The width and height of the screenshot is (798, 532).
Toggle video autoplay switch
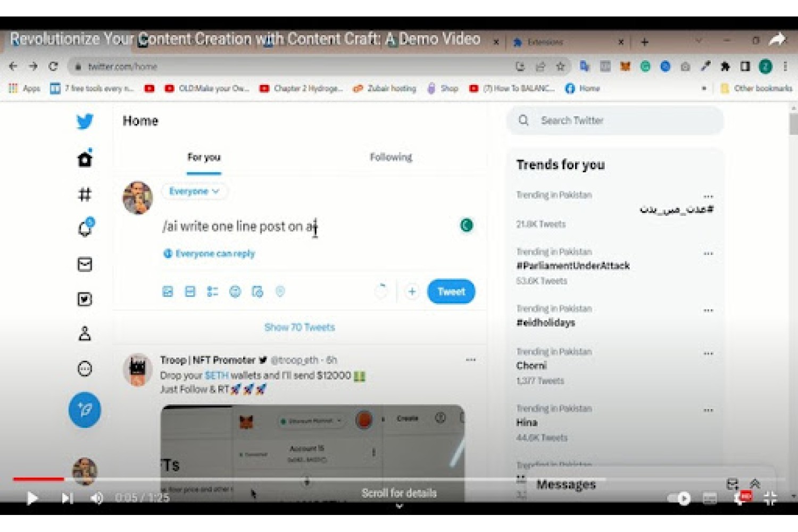click(x=679, y=498)
